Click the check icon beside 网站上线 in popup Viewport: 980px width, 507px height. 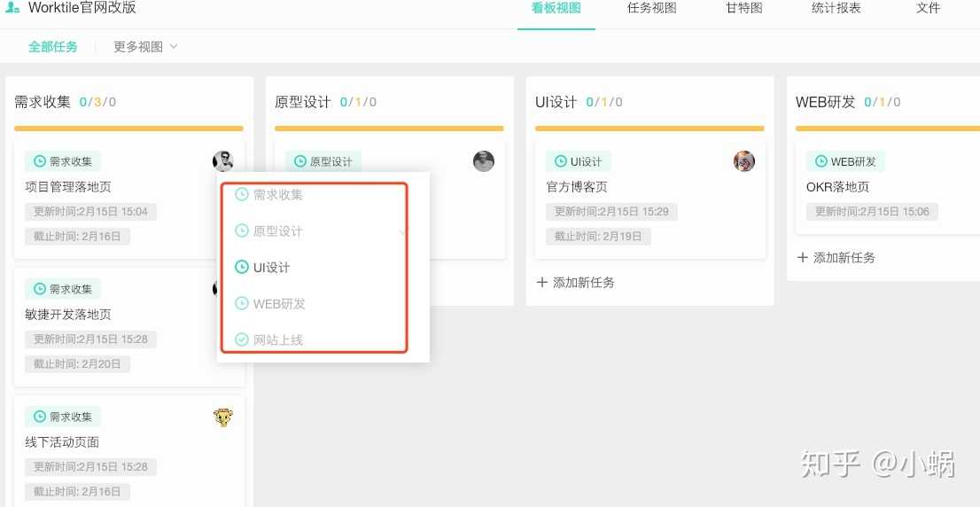[241, 340]
